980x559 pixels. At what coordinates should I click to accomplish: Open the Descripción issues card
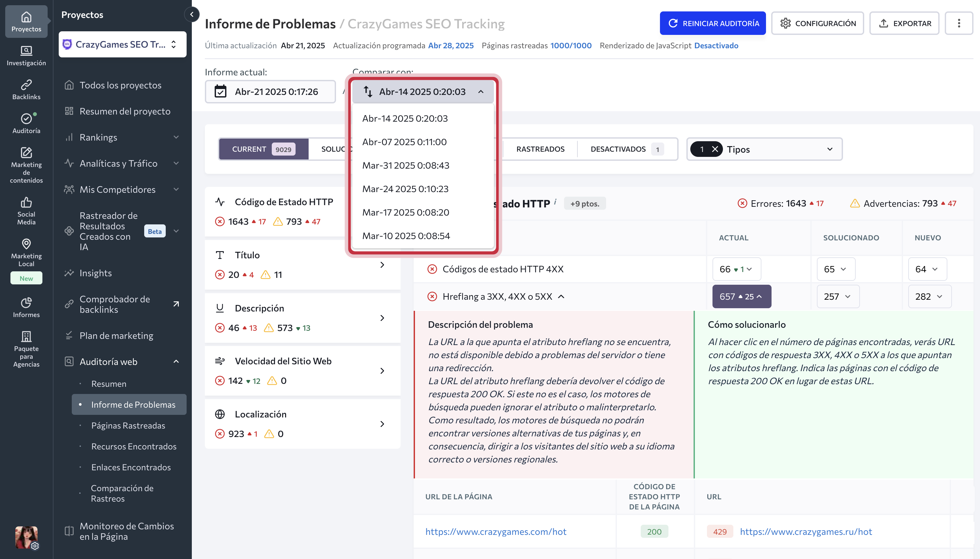coord(303,318)
